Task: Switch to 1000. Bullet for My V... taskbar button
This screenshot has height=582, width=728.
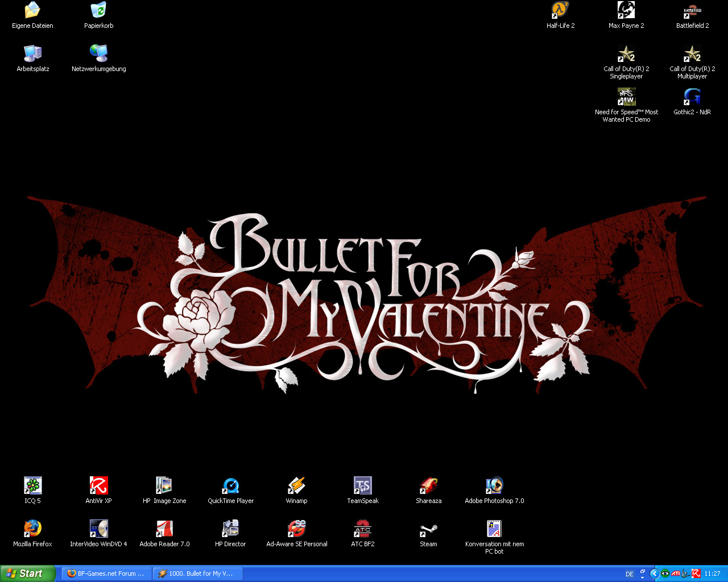Action: [x=198, y=573]
